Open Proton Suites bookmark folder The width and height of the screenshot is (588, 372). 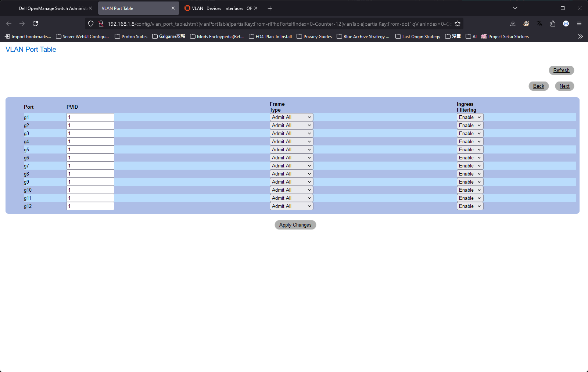pyautogui.click(x=131, y=36)
